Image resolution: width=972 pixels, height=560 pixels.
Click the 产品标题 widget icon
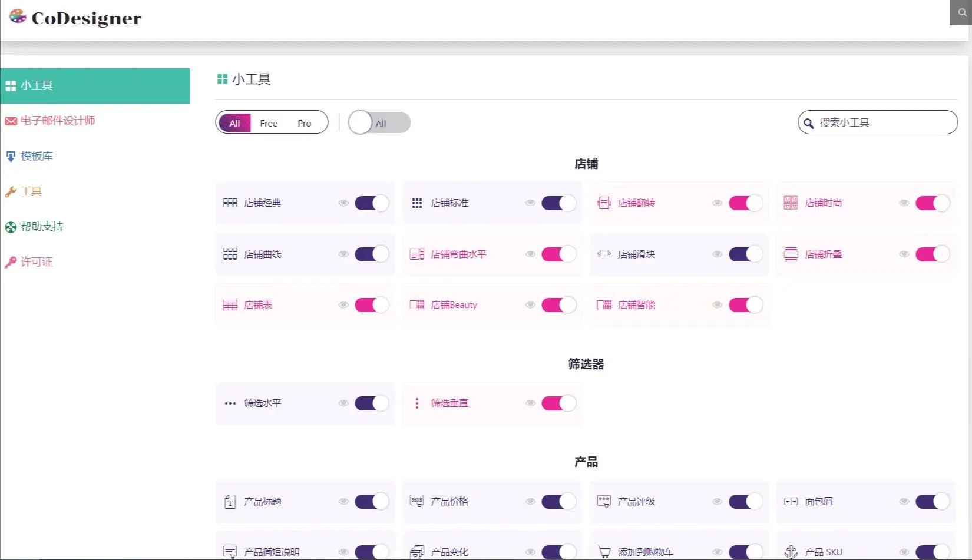230,502
